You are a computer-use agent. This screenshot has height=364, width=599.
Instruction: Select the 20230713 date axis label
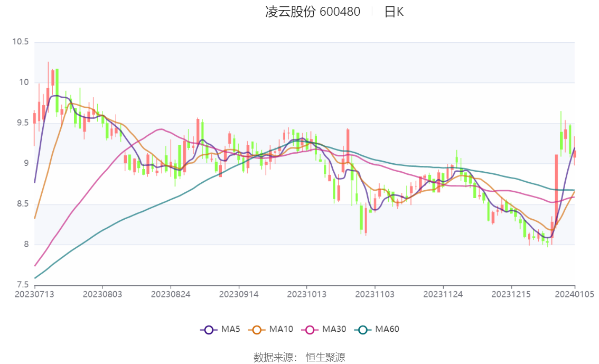34,294
